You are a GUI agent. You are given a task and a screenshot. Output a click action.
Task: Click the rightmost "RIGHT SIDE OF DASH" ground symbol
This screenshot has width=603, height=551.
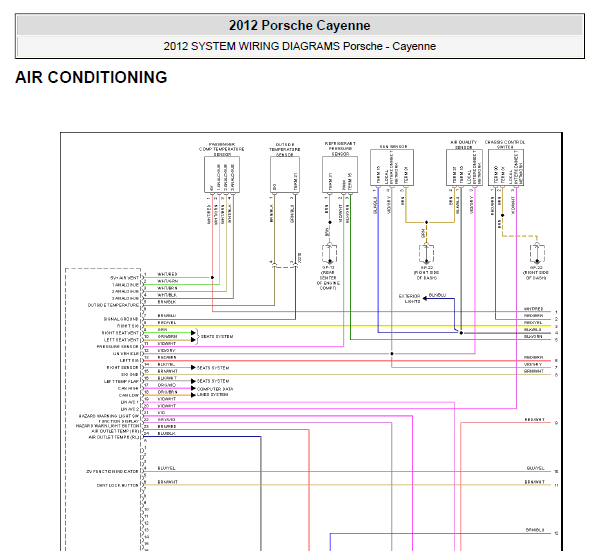tap(537, 253)
